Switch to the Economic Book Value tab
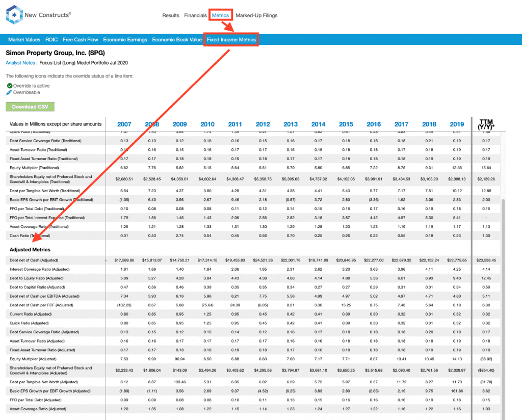Viewport: 522px width, 420px height. pos(177,40)
